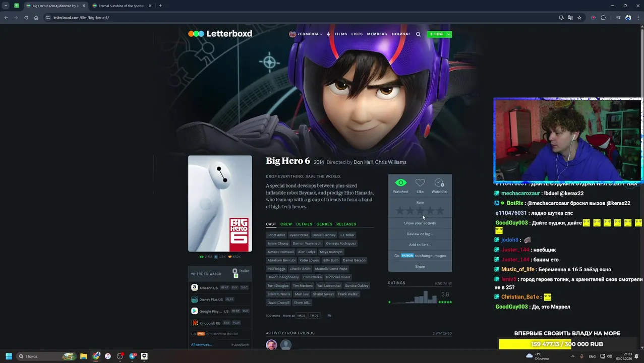
Task: Click the browser home icon
Action: 36,18
